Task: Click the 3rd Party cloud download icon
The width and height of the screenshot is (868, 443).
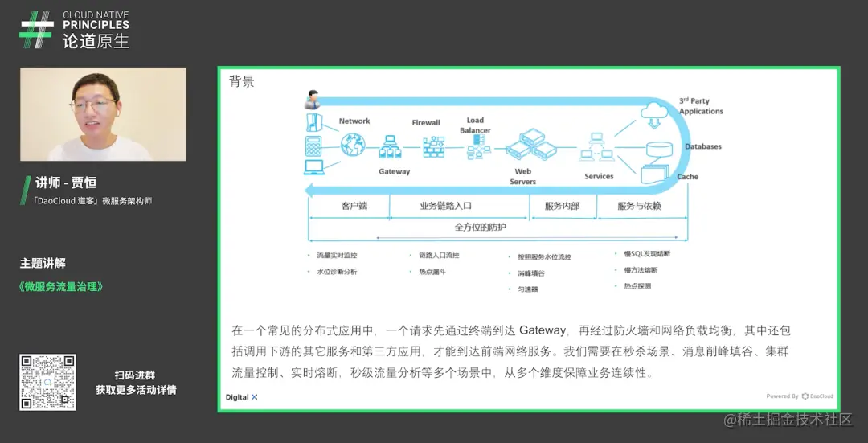Action: 656,115
